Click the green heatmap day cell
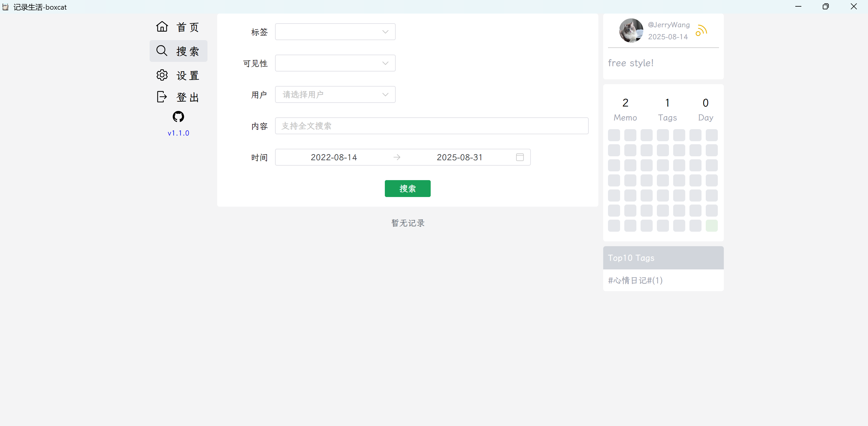 coord(712,225)
